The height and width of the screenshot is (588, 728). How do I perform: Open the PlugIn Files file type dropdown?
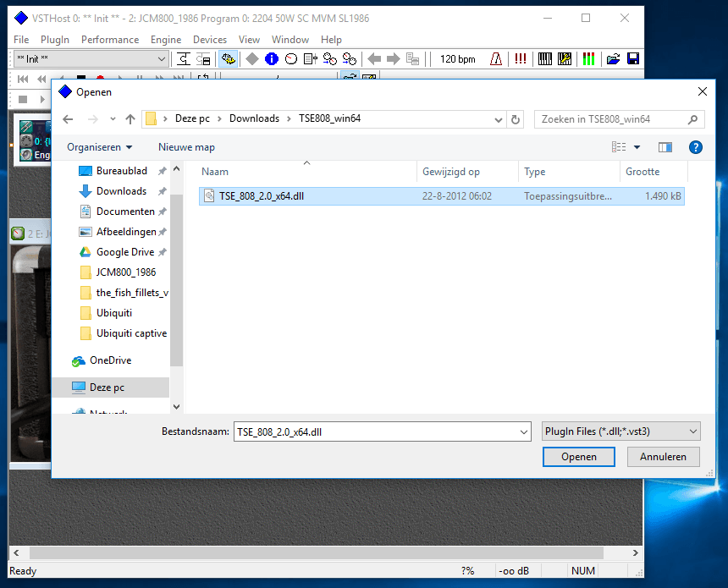point(620,431)
